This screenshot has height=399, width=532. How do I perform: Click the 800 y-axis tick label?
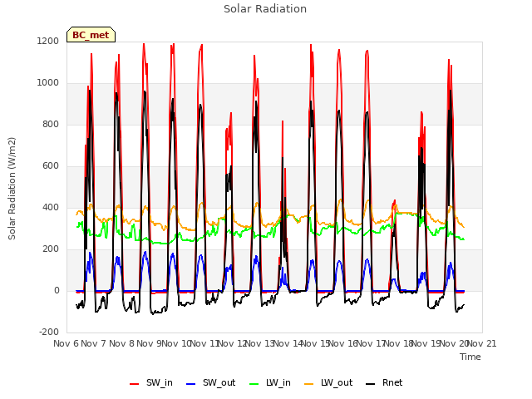point(51,124)
